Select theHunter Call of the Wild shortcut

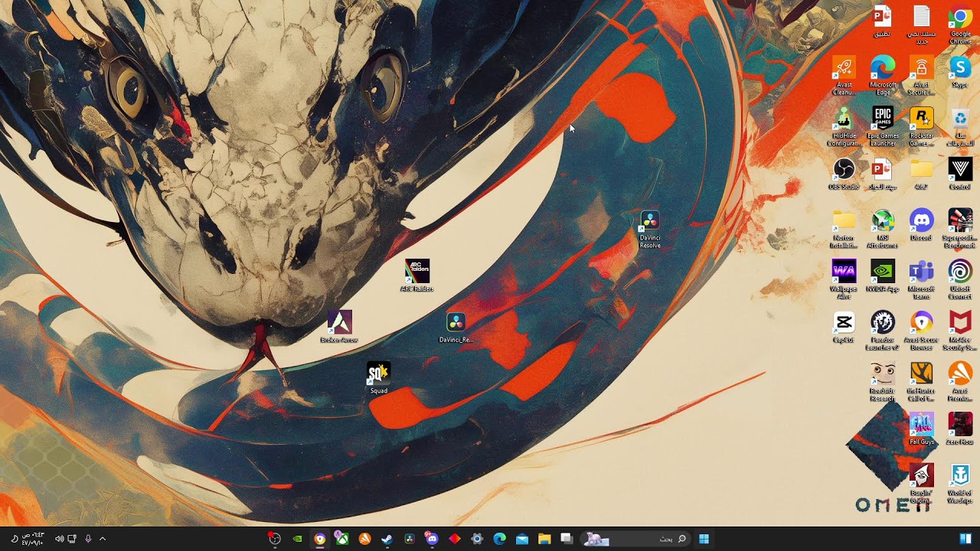coord(922,382)
